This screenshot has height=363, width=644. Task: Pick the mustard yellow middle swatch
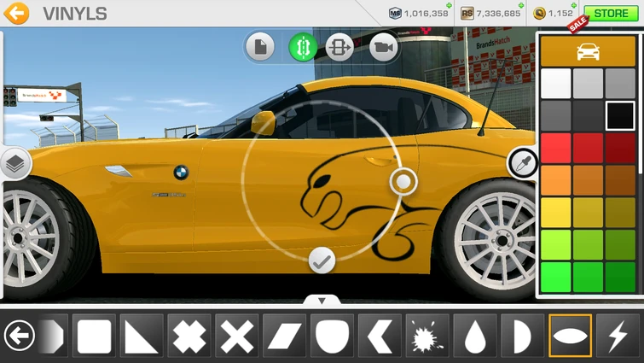coord(588,213)
